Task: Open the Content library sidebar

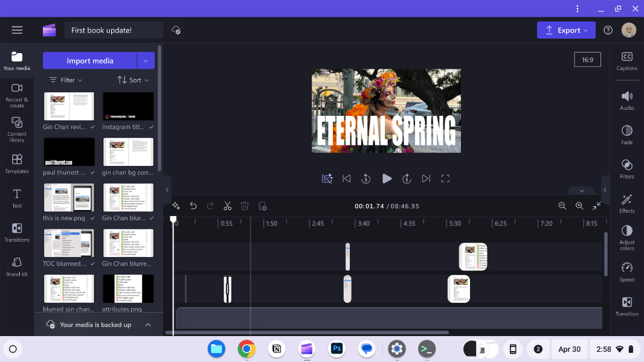Action: coord(17,129)
